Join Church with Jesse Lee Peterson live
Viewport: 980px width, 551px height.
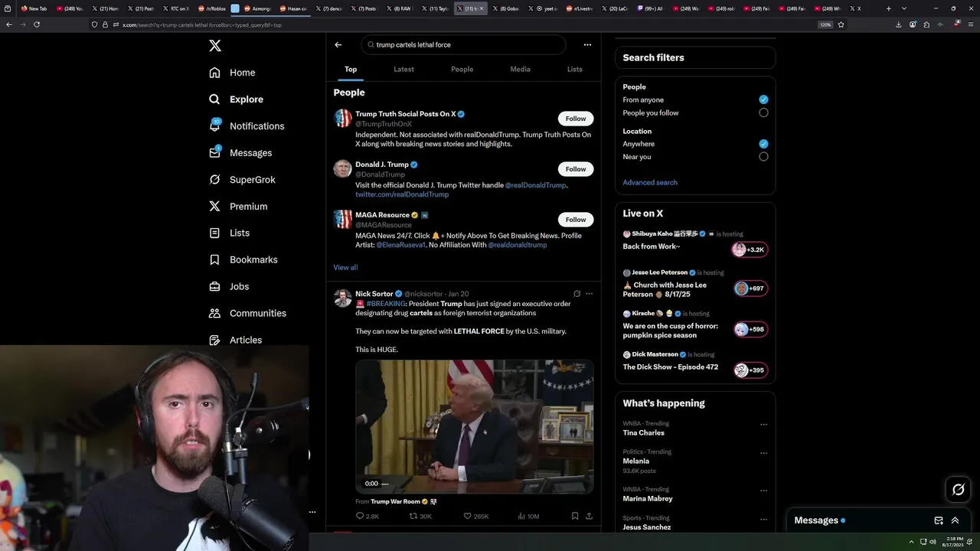point(750,289)
